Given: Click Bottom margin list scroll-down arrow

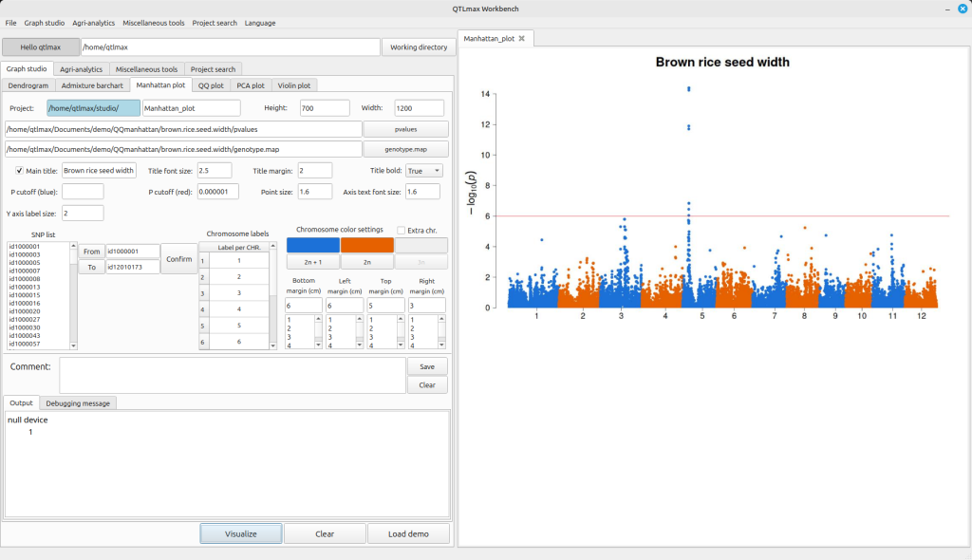Looking at the screenshot, I should click(319, 345).
